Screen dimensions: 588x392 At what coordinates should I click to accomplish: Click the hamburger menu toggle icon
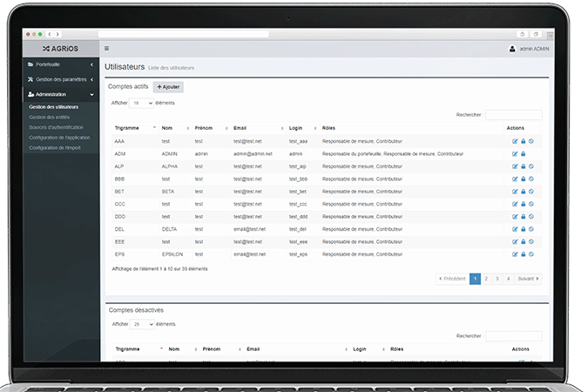(x=106, y=49)
